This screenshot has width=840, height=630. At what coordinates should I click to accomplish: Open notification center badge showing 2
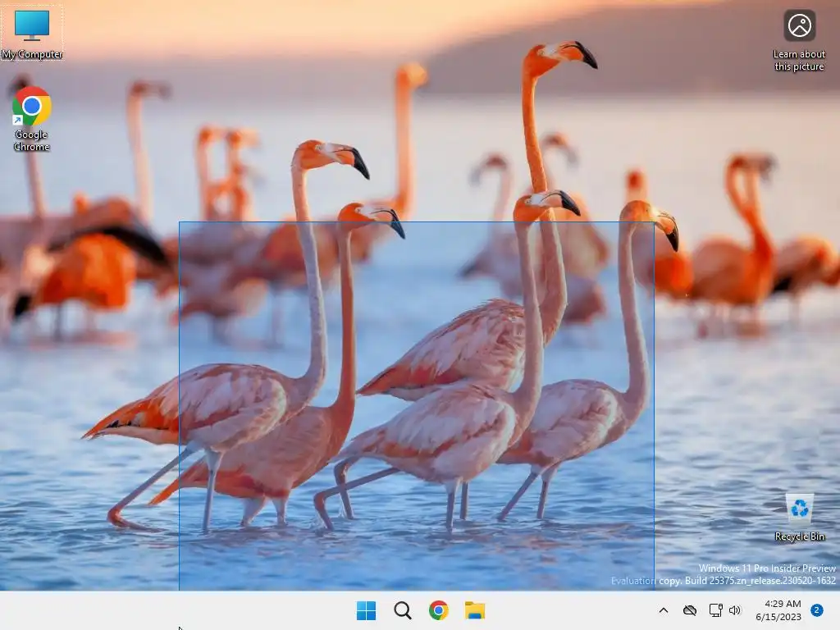[817, 610]
